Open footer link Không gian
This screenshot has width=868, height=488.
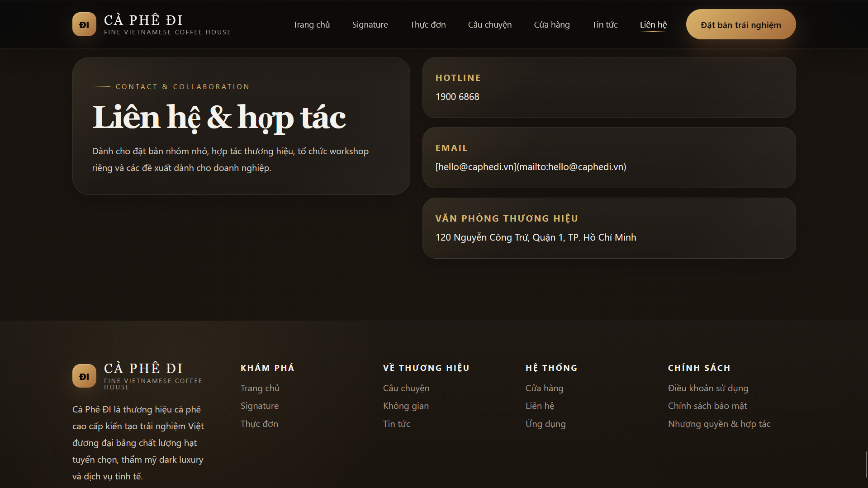(x=405, y=406)
